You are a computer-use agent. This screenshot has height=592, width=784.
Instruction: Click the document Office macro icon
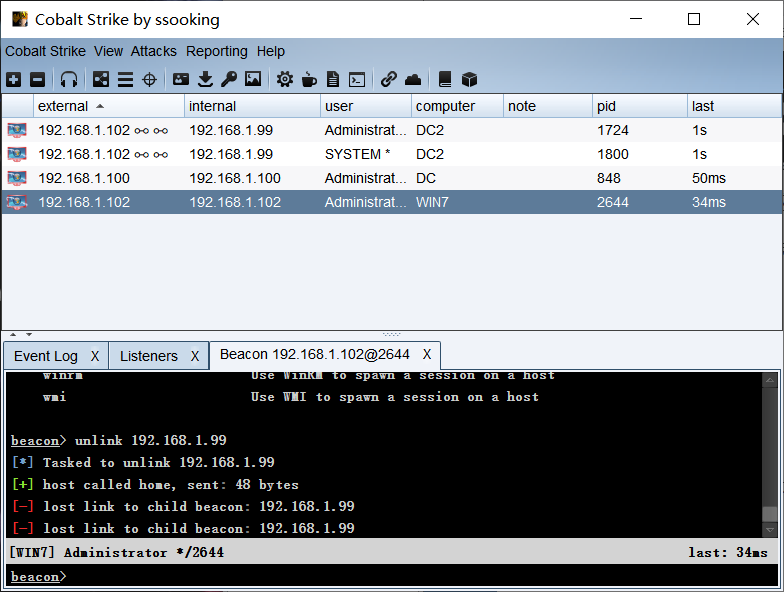(332, 79)
